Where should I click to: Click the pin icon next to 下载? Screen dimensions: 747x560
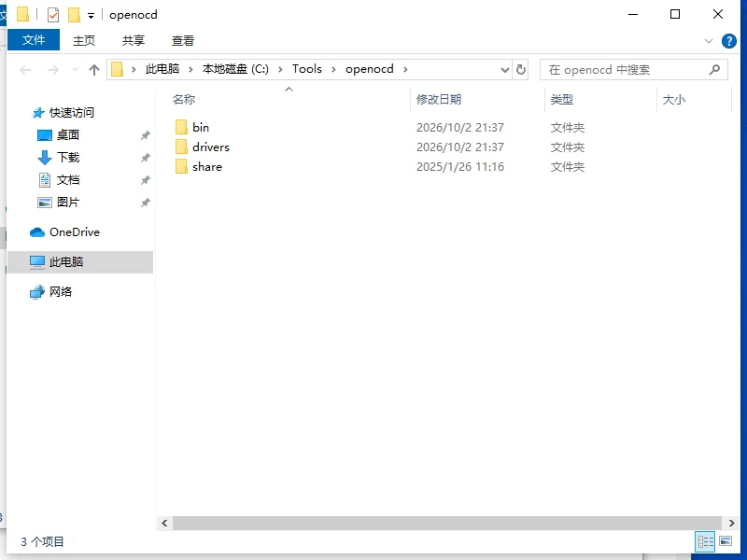tap(146, 158)
